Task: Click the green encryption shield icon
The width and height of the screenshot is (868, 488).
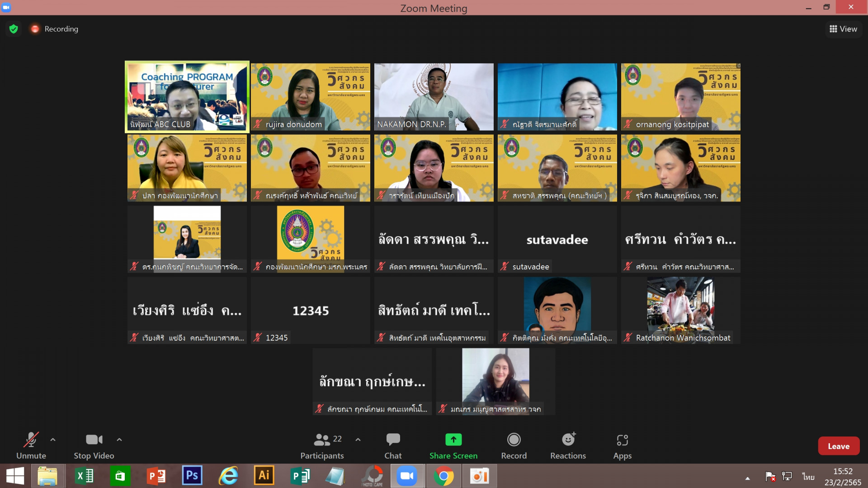Action: (14, 29)
